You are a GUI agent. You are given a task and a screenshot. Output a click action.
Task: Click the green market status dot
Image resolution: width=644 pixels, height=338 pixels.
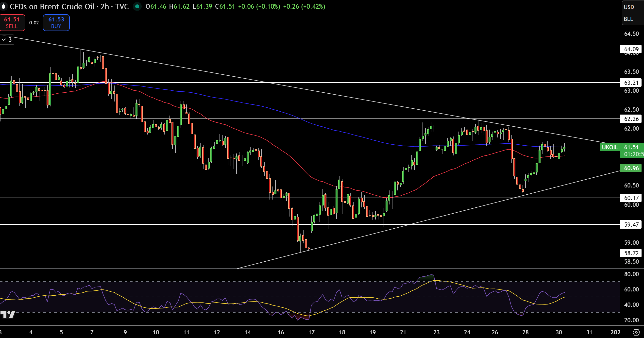[137, 6]
